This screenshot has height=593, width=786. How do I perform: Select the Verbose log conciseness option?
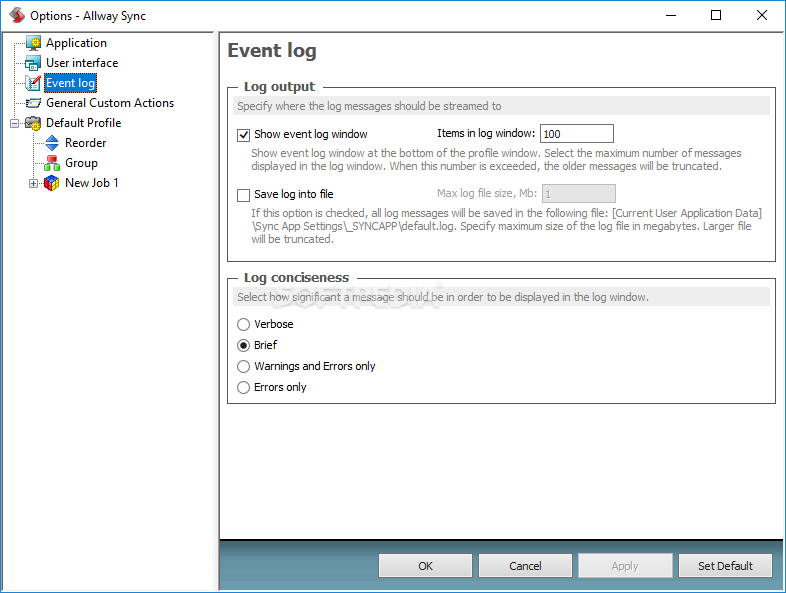pyautogui.click(x=244, y=325)
